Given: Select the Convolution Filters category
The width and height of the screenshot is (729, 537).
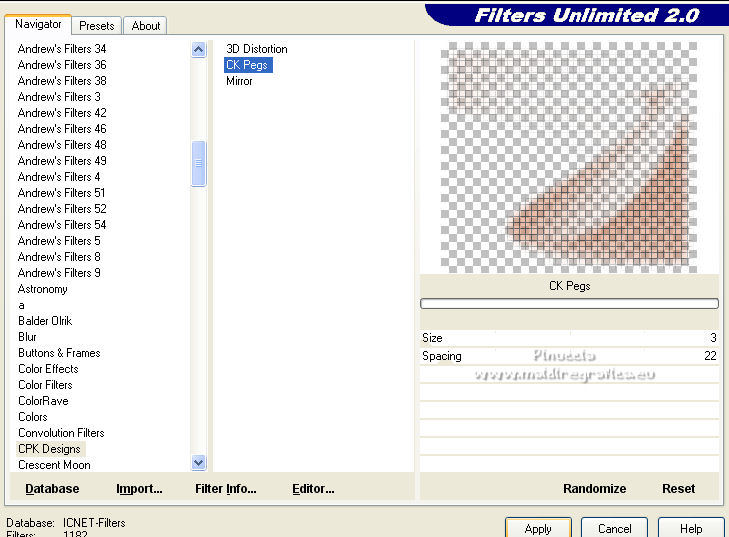Looking at the screenshot, I should point(61,433).
